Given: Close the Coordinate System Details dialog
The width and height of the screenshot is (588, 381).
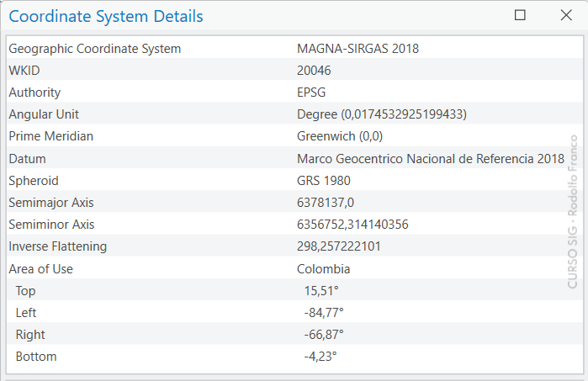Looking at the screenshot, I should click(565, 15).
